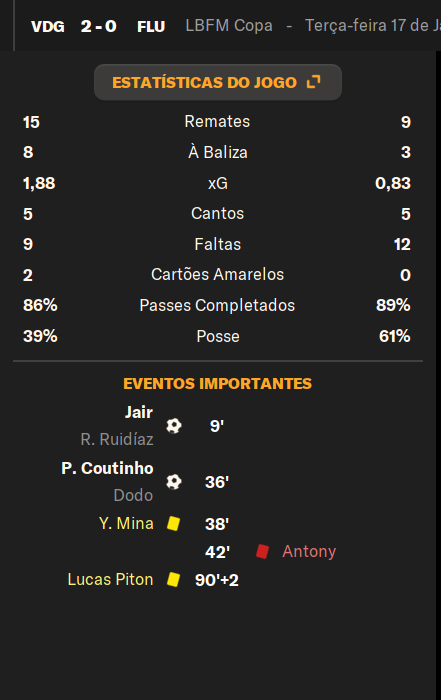This screenshot has width=441, height=700.
Task: Click the VDG team abbreviation
Action: 48,27
